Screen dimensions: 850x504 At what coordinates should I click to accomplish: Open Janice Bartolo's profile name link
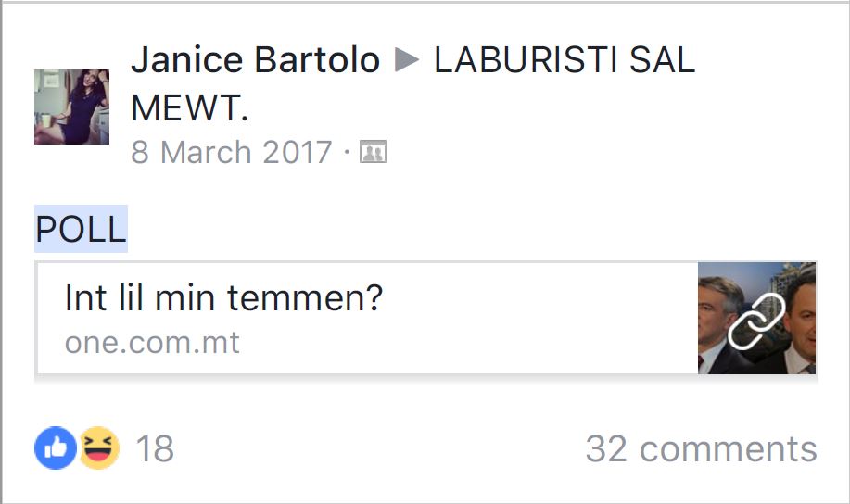[x=255, y=61]
